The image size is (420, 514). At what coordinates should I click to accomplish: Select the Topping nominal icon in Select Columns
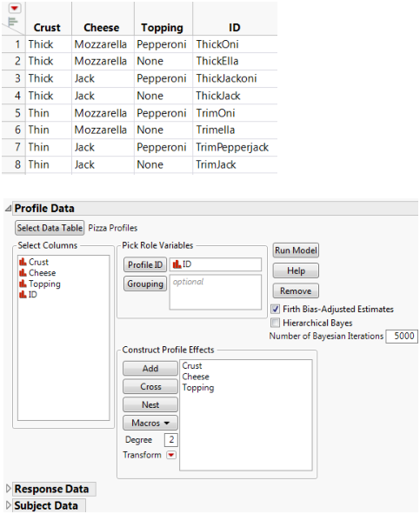23,284
